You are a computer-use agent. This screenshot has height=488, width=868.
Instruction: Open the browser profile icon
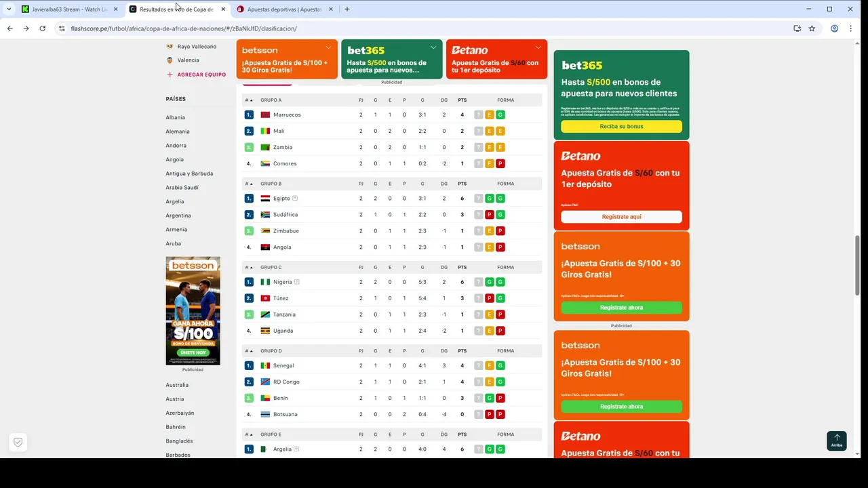[x=834, y=28]
